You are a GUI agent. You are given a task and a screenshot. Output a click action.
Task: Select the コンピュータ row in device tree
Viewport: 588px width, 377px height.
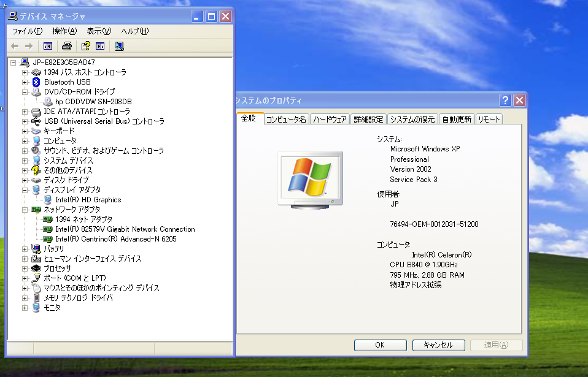tap(60, 141)
